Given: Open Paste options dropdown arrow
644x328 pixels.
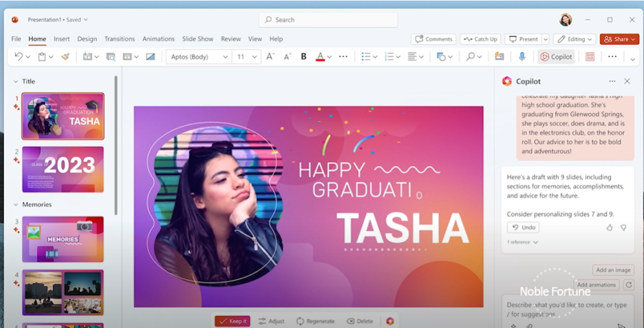Looking at the screenshot, I should point(51,57).
